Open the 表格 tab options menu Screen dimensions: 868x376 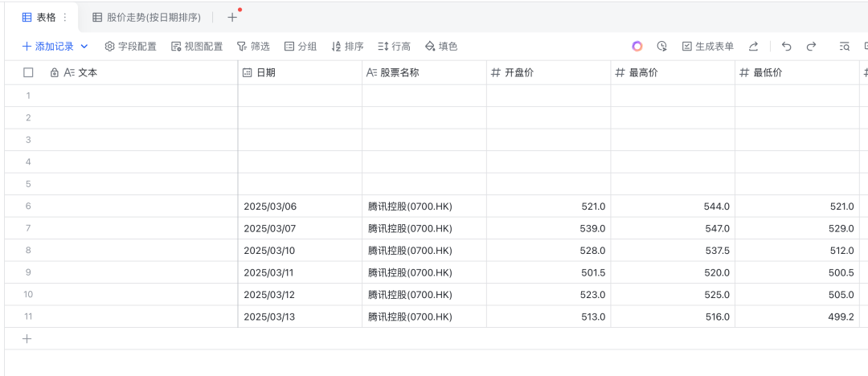coord(65,17)
